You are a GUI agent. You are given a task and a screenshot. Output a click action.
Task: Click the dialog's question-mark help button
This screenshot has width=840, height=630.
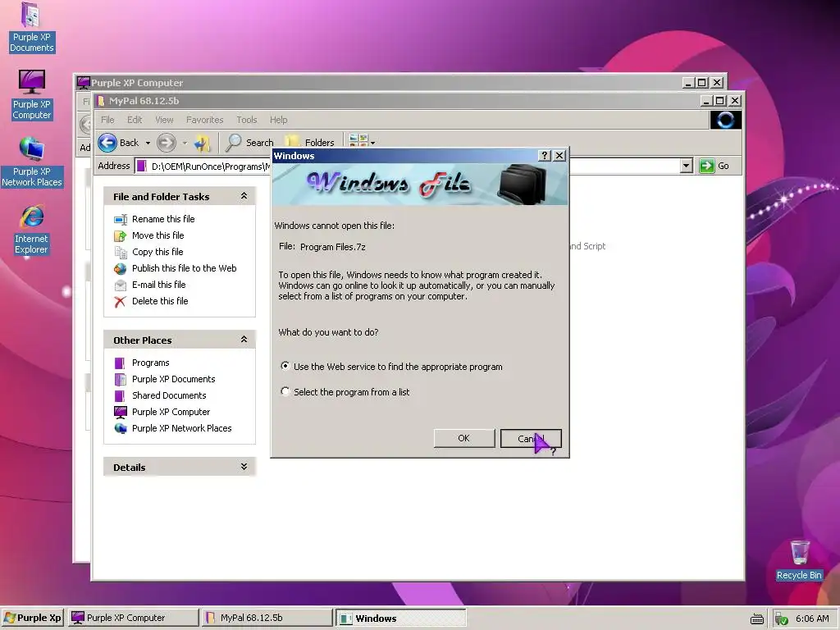[545, 155]
